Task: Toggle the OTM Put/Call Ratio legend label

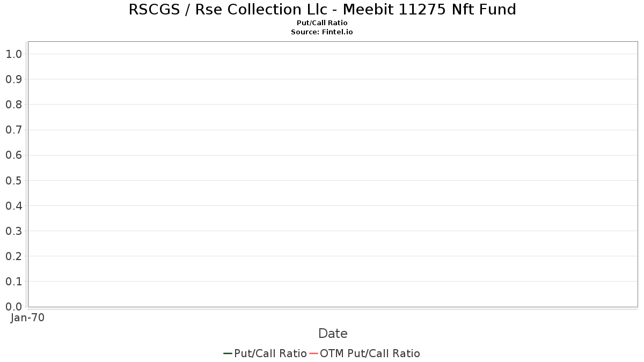Action: point(370,353)
